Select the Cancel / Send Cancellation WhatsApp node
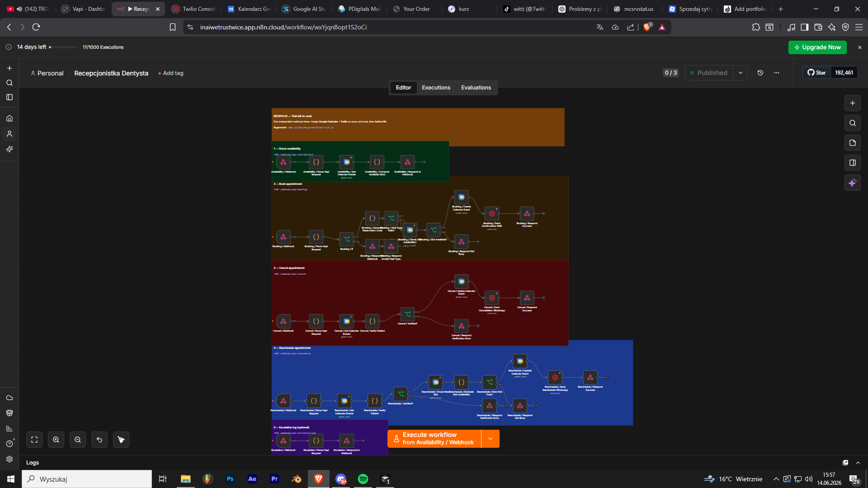868x488 pixels. click(x=492, y=298)
